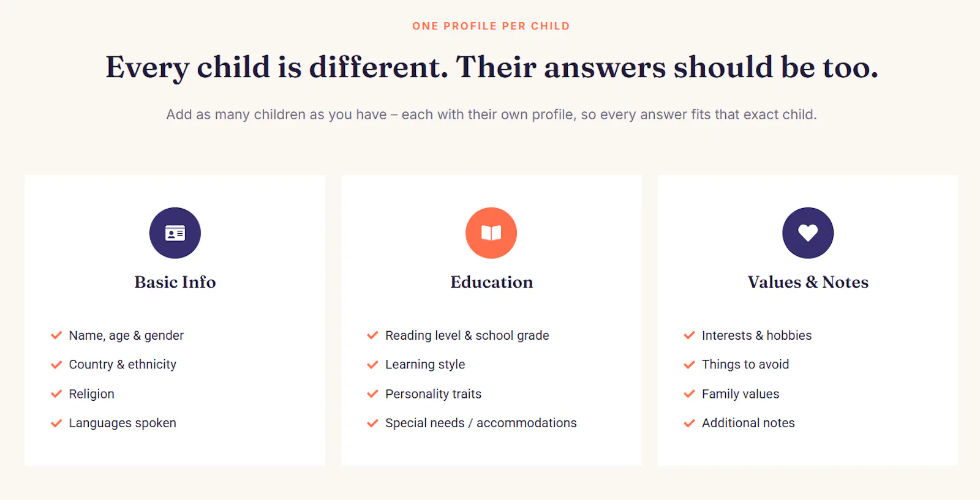Viewport: 980px width, 500px height.
Task: Click the checkmark beside Learning style
Action: tap(372, 365)
